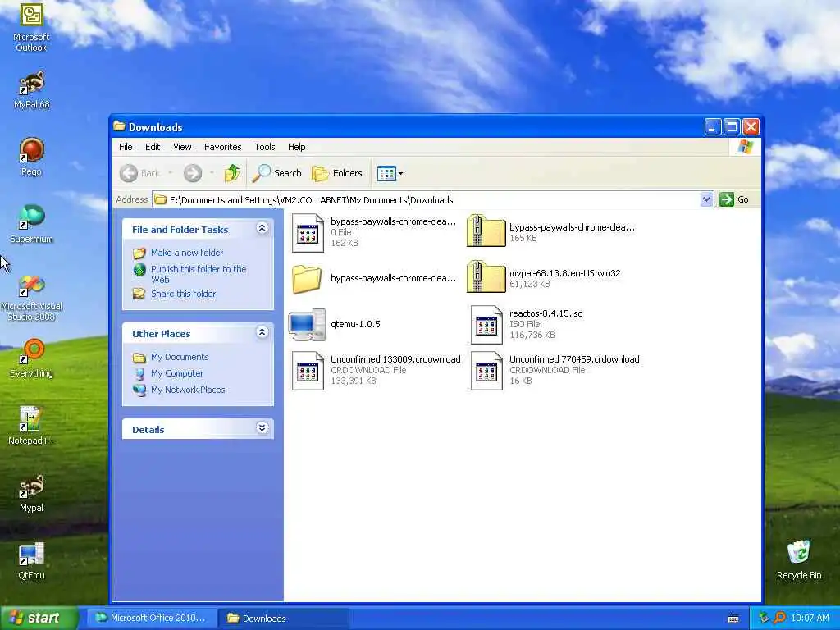840x630 pixels.
Task: Click the green tray icon beside magnifier
Action: tap(765, 618)
